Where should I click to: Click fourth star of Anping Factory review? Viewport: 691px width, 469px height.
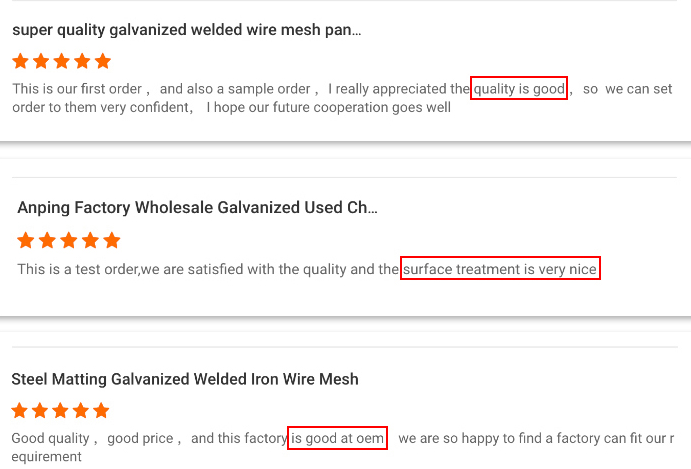pyautogui.click(x=90, y=240)
